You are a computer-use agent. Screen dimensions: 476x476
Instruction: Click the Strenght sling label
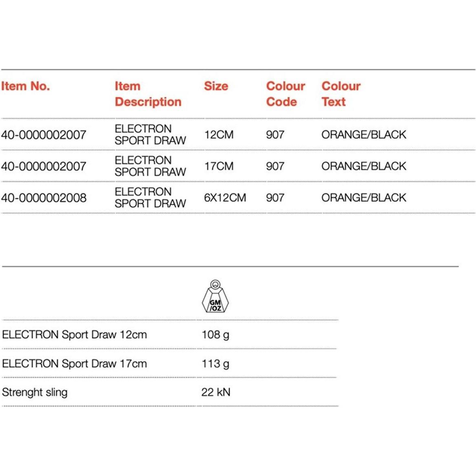coord(35,392)
